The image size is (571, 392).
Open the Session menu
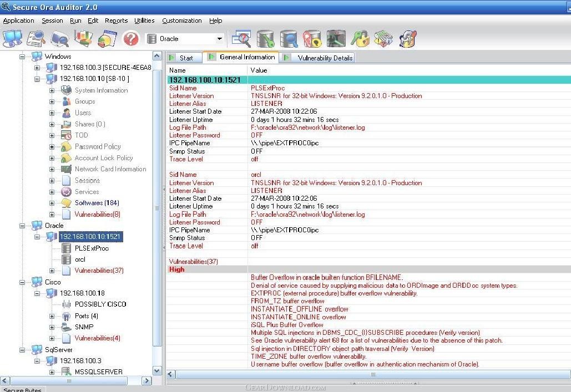[x=52, y=21]
